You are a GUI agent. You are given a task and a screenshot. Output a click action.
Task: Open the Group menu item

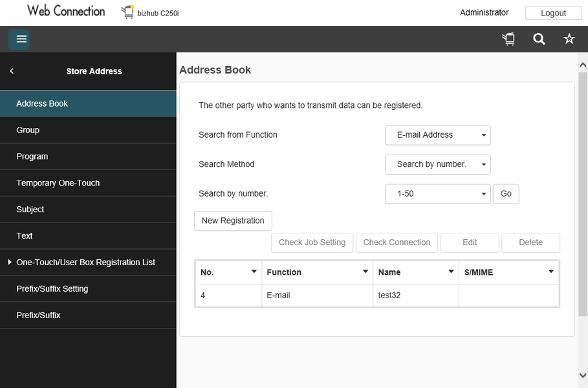click(28, 130)
